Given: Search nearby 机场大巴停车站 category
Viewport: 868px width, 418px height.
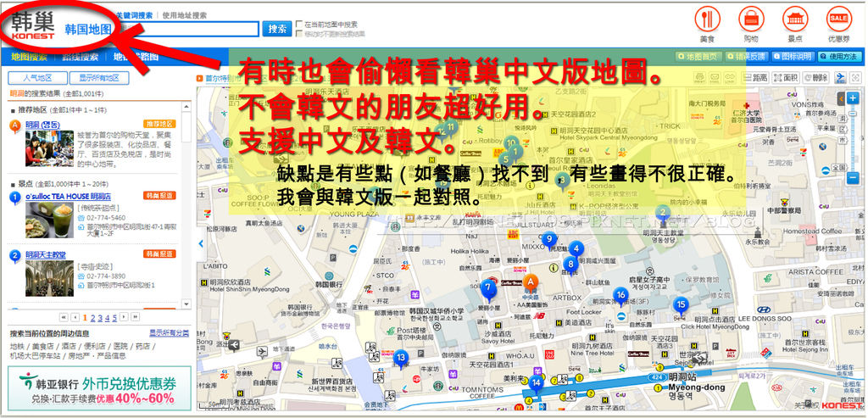Looking at the screenshot, I should click(x=35, y=355).
